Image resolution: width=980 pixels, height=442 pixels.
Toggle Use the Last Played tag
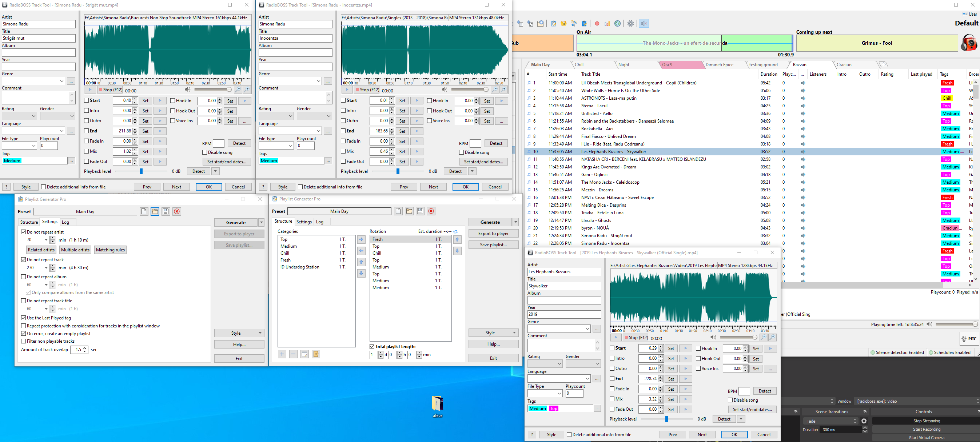24,318
